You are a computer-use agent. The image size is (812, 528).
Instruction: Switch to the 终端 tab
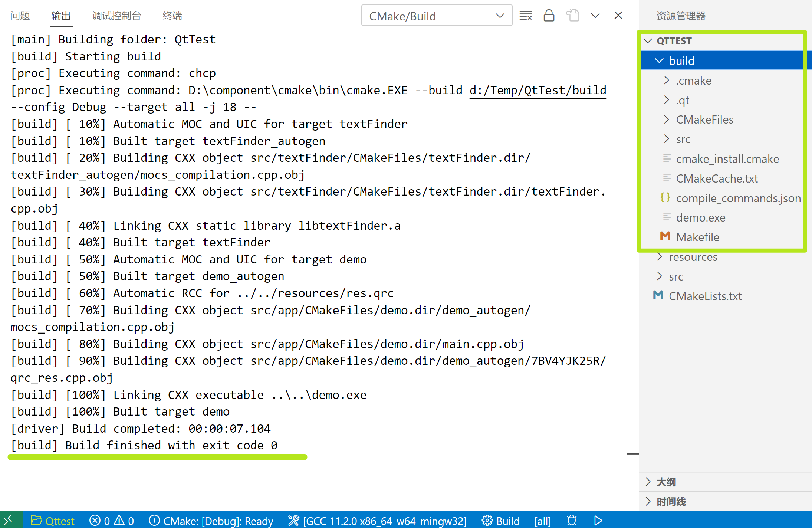click(x=172, y=15)
